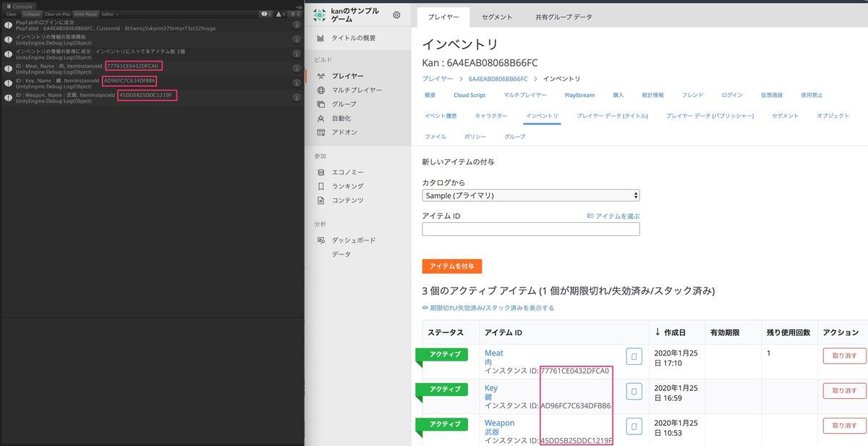
Task: Open the Cloud Script tab
Action: click(469, 95)
